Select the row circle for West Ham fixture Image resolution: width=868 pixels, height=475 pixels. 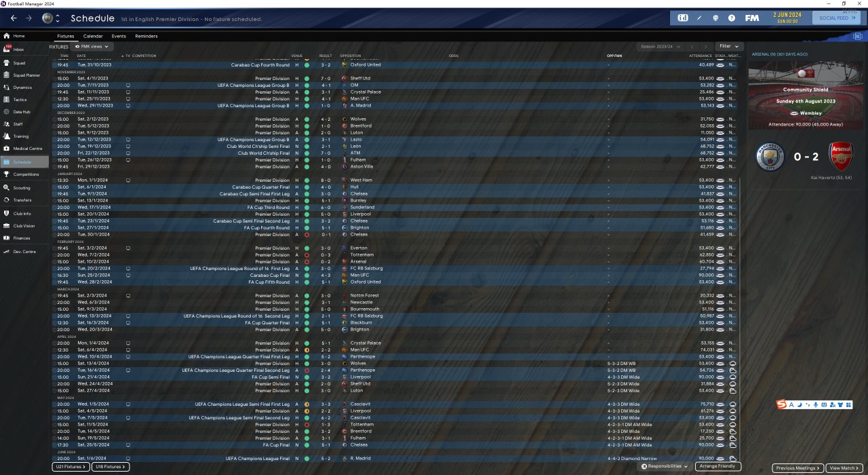pos(55,180)
